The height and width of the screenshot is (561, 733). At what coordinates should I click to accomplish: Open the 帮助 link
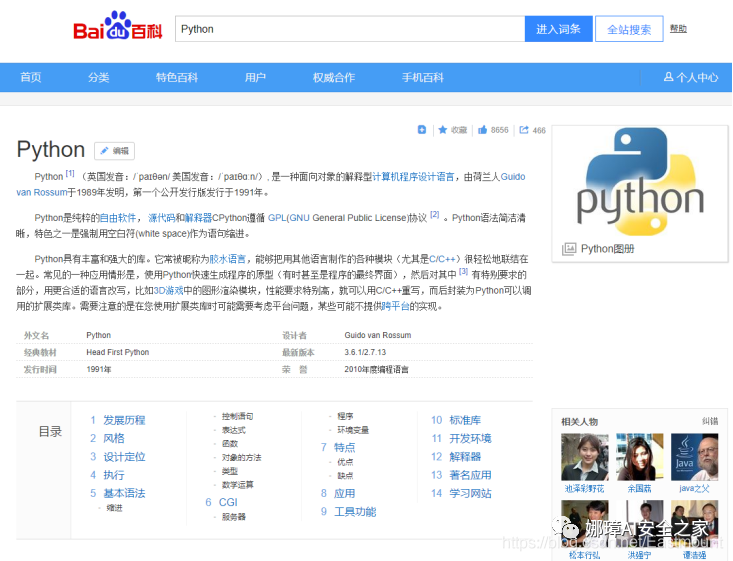click(x=678, y=29)
